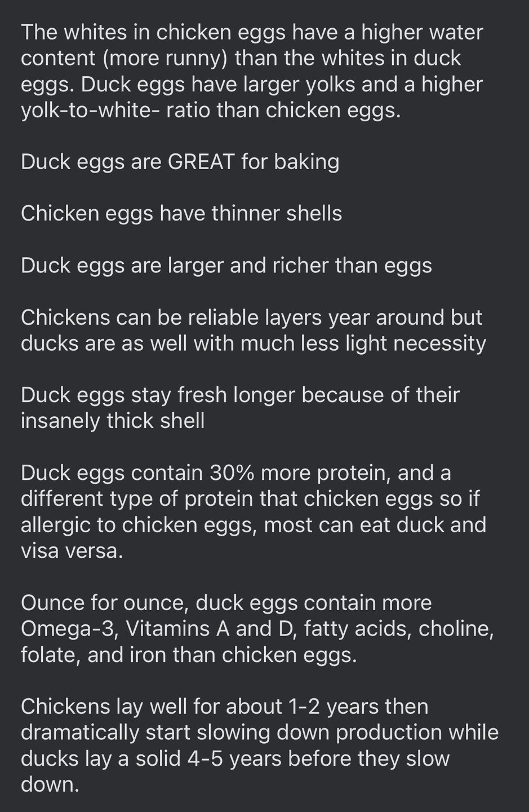Viewport: 529px width, 812px height.
Task: Click the paragraph mentioning 30% more protein
Action: point(254,512)
